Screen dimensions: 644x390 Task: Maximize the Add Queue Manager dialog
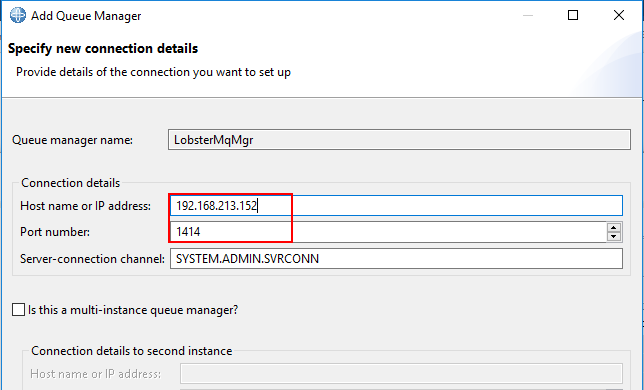[573, 16]
